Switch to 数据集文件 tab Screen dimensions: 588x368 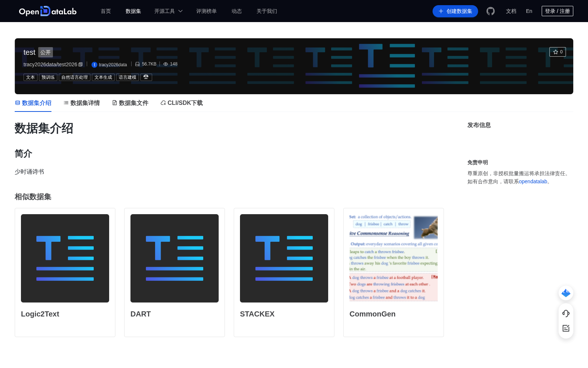click(x=130, y=103)
